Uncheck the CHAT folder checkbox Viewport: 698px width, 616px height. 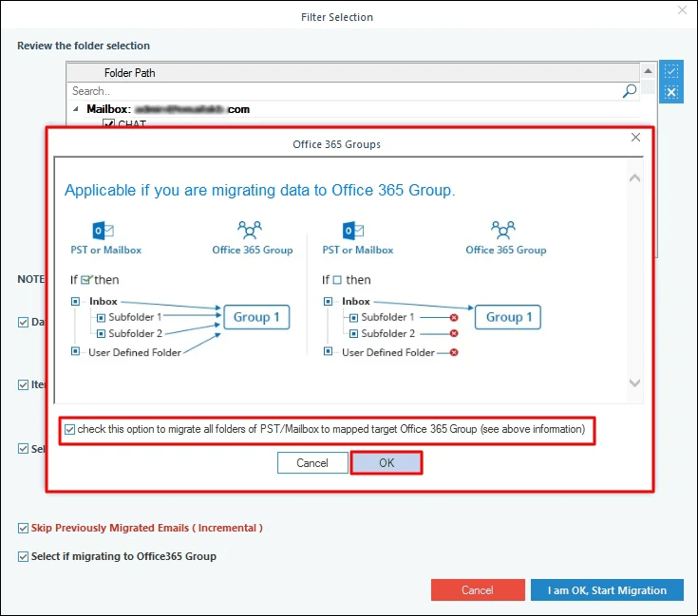pyautogui.click(x=108, y=124)
